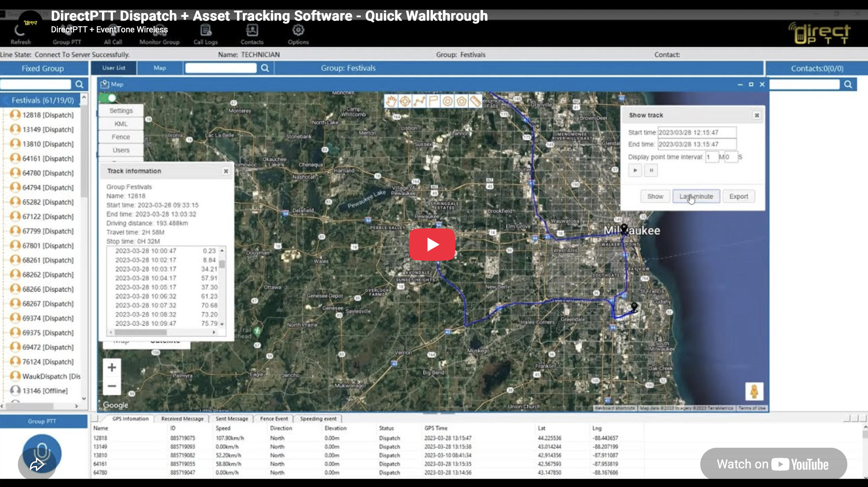Viewport: 868px width, 487px height.
Task: Click the scroll-up arrow in the track points list
Action: (x=222, y=250)
